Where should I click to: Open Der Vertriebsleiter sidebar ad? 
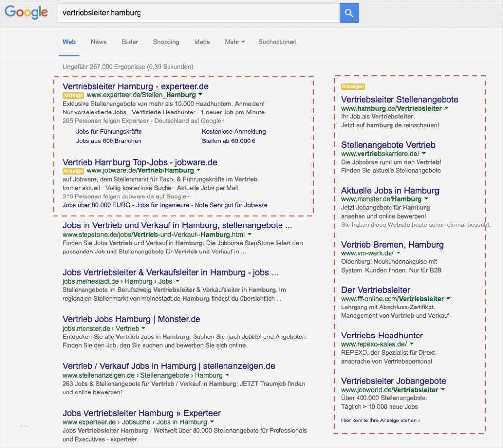click(376, 290)
